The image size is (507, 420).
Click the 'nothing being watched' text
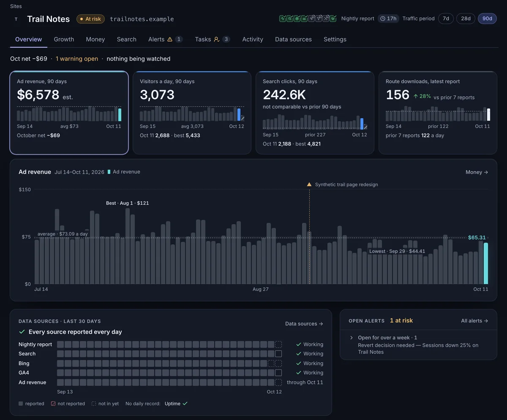tap(139, 59)
